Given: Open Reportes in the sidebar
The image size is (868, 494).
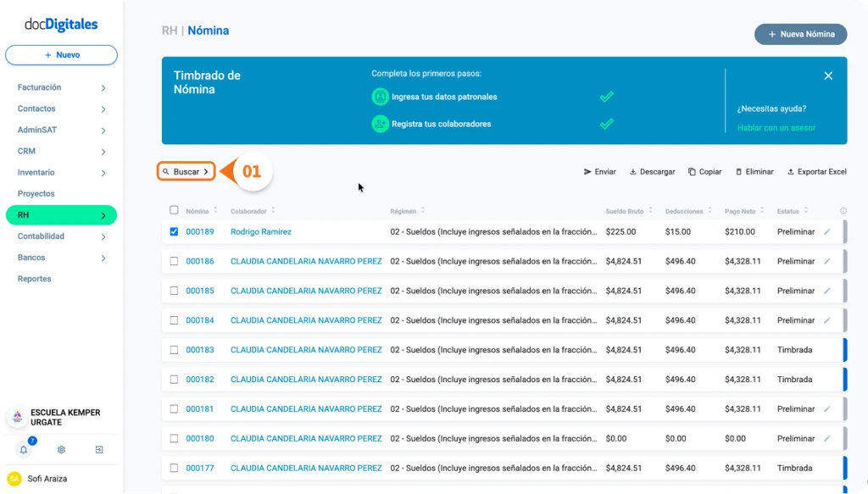Looking at the screenshot, I should tap(34, 279).
